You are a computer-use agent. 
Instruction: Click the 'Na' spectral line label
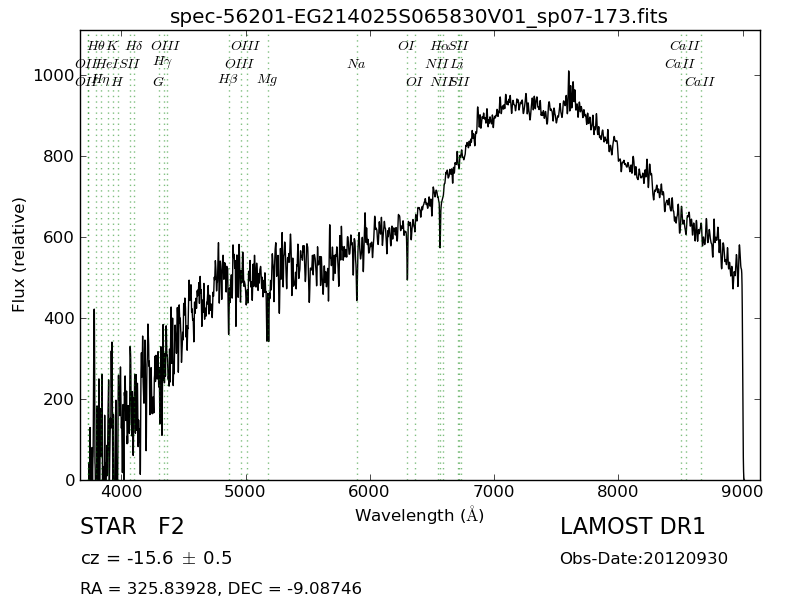coord(356,64)
